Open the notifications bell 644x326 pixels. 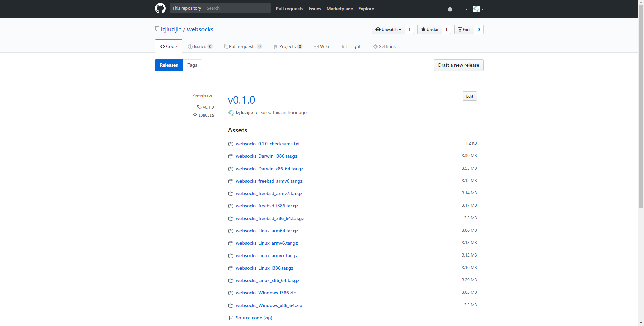coord(450,9)
